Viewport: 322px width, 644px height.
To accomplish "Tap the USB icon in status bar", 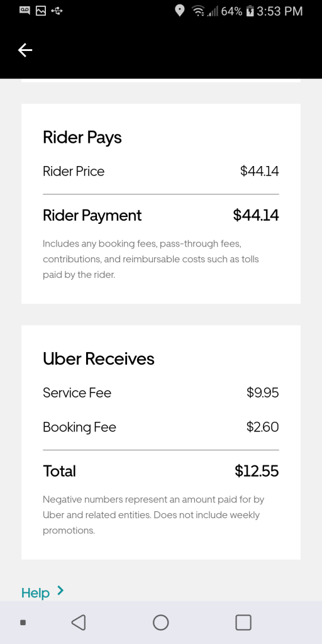I will point(57,11).
